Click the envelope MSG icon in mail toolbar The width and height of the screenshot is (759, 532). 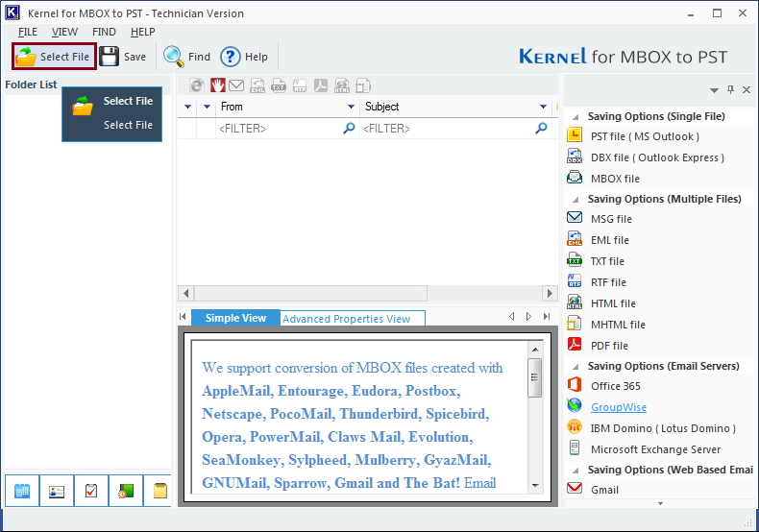click(236, 85)
